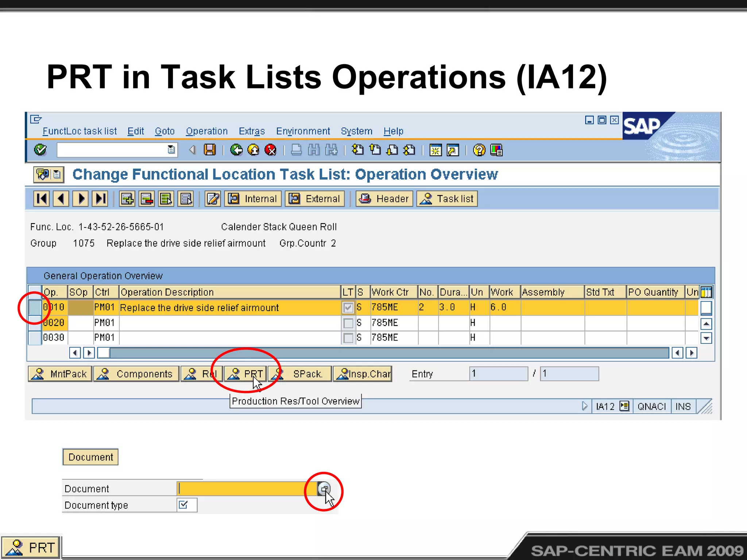The height and width of the screenshot is (560, 747).
Task: Go to previous operation arrow button
Action: point(61,199)
